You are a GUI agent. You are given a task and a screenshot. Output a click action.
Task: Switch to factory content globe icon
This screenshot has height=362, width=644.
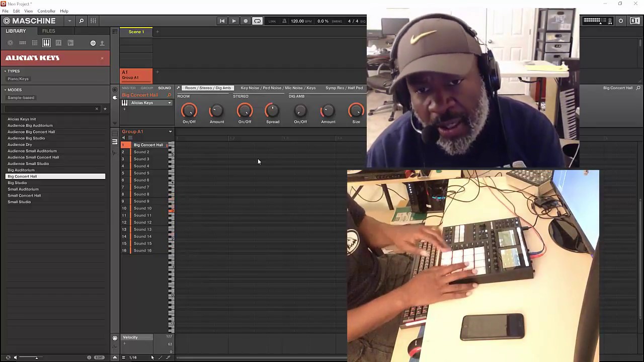point(93,43)
